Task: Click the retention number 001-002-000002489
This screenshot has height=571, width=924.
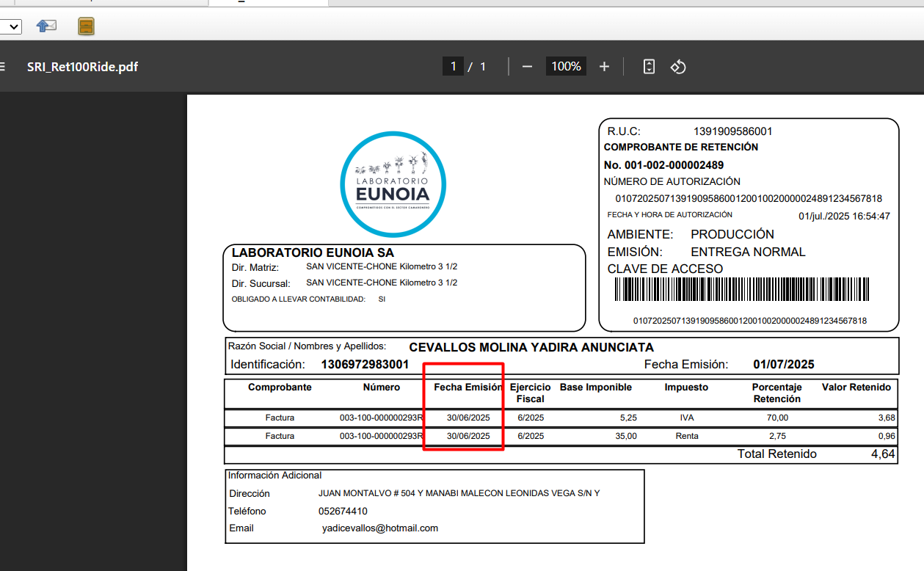Action: coord(663,165)
